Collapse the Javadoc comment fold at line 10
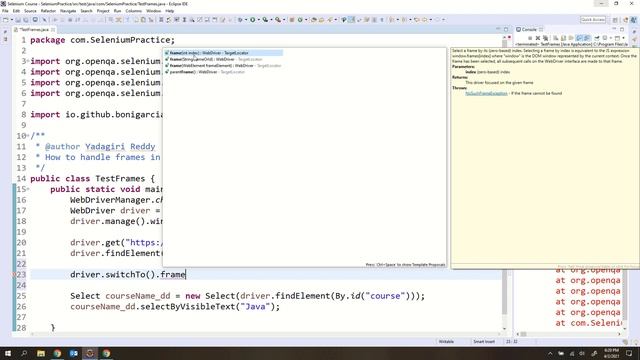The image size is (640, 360). click(x=27, y=136)
